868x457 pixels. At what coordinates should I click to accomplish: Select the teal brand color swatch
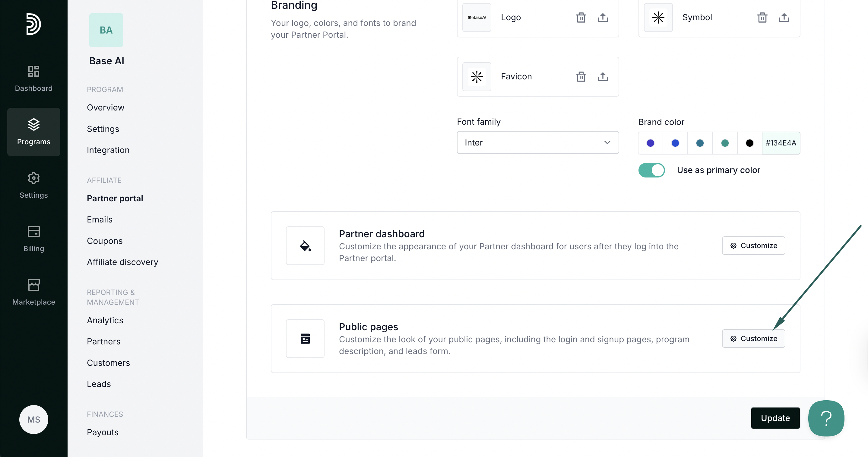tap(725, 143)
